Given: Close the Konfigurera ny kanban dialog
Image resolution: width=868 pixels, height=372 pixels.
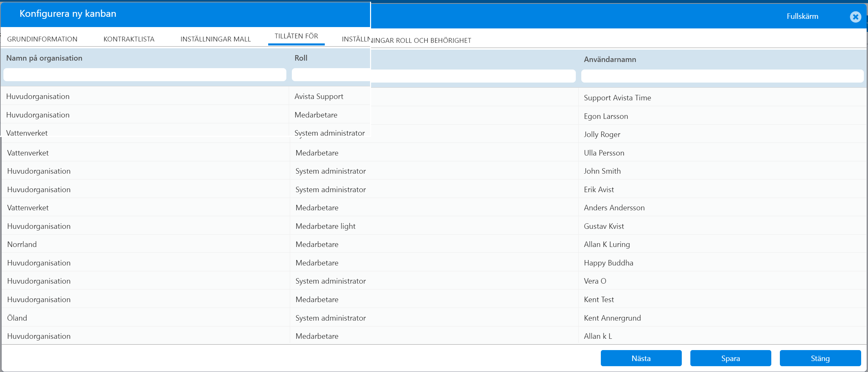Looking at the screenshot, I should click(x=855, y=16).
